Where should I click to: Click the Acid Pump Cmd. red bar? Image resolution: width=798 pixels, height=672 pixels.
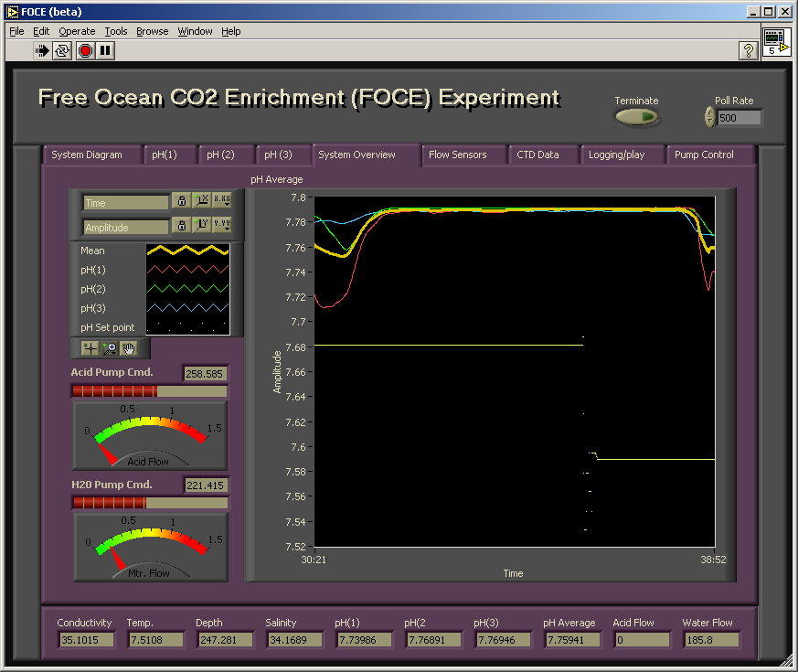[x=149, y=391]
